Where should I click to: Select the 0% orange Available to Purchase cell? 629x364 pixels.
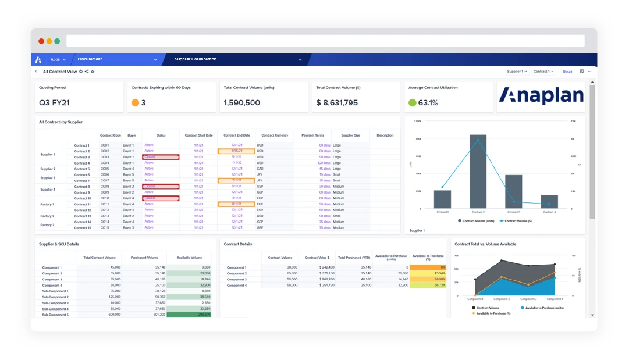[x=428, y=267]
